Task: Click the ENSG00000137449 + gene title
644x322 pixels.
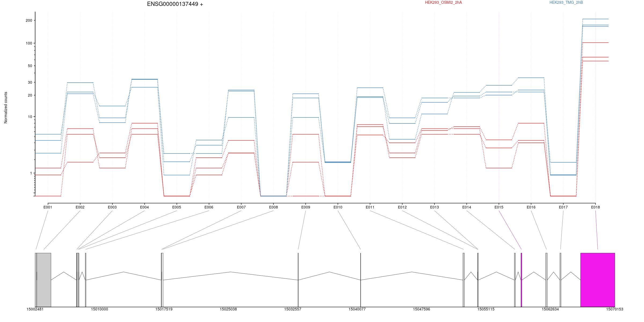Action: coord(175,4)
